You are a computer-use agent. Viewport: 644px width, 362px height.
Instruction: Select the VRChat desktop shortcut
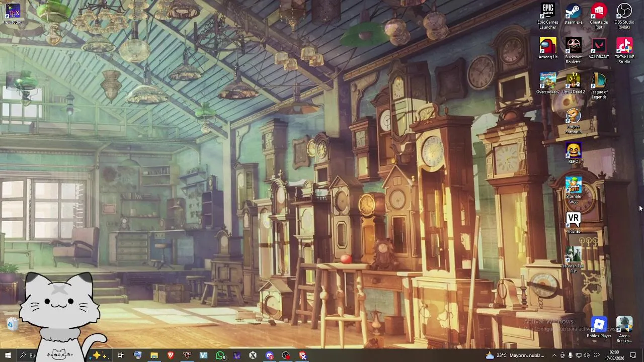[573, 223]
